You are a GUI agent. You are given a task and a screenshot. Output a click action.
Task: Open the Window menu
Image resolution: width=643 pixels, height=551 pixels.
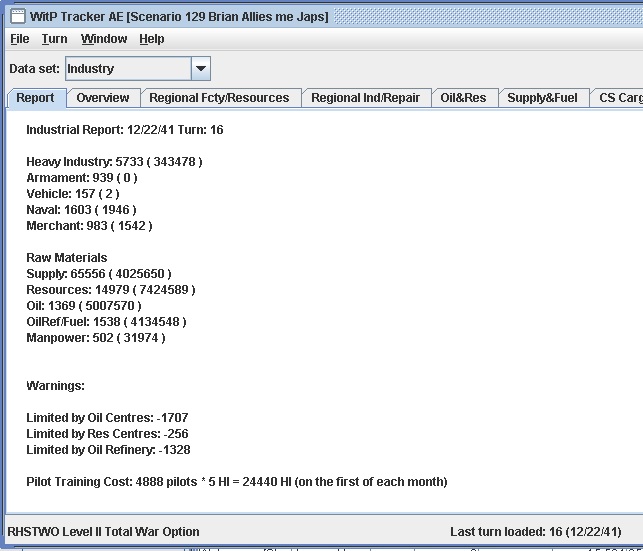(104, 39)
